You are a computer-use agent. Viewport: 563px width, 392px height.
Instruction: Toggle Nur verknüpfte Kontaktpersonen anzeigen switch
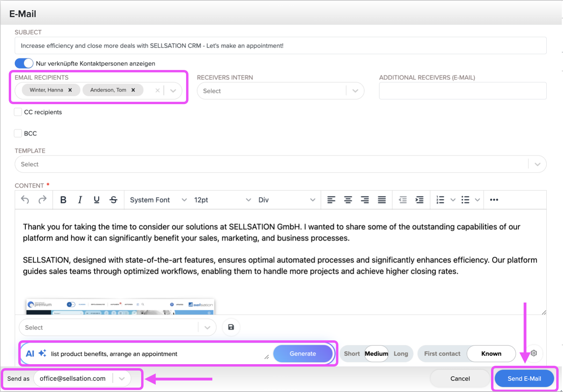(x=24, y=63)
